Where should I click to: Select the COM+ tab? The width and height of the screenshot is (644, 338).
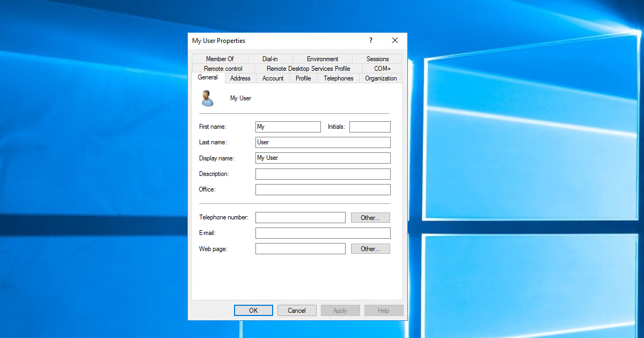[x=382, y=68]
